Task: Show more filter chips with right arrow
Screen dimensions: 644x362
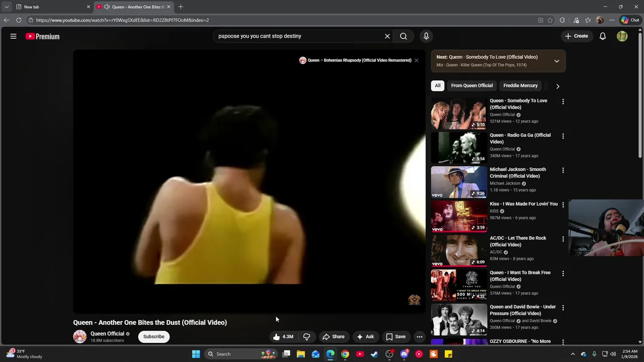Action: (x=557, y=86)
